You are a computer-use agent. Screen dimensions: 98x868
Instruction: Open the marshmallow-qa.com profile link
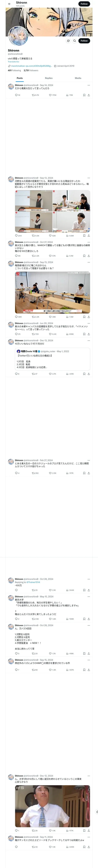pyautogui.click(x=31, y=66)
